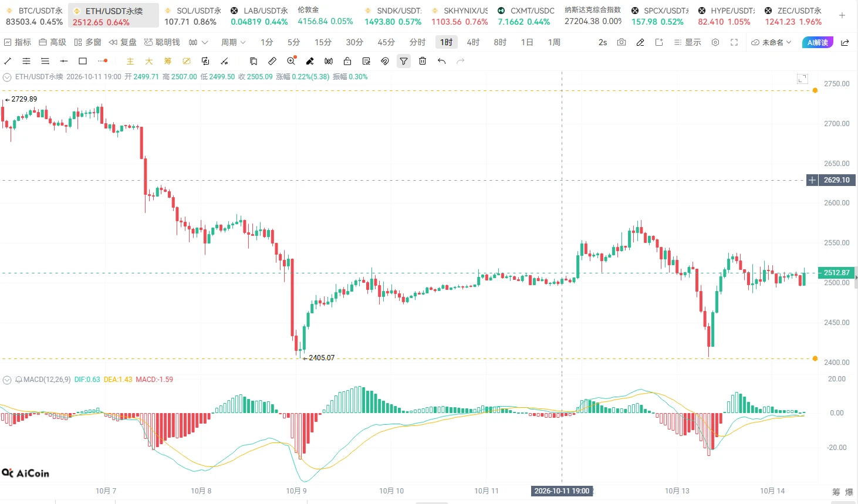This screenshot has height=504, width=858.
Task: Share the chart via share arrow icon
Action: click(845, 42)
